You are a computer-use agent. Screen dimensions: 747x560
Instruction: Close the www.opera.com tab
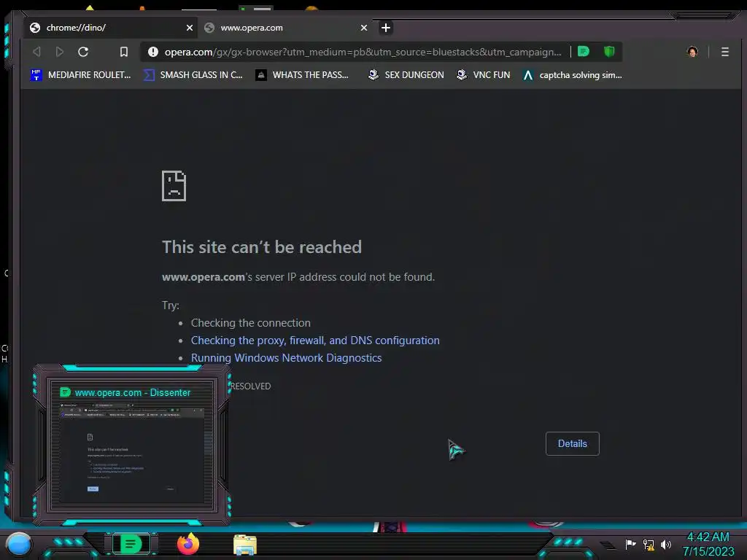pyautogui.click(x=364, y=28)
